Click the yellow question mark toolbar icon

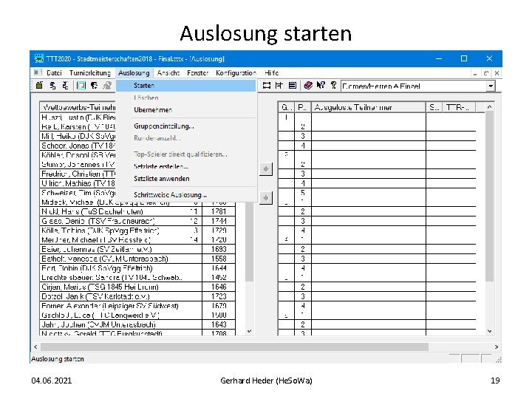point(333,86)
